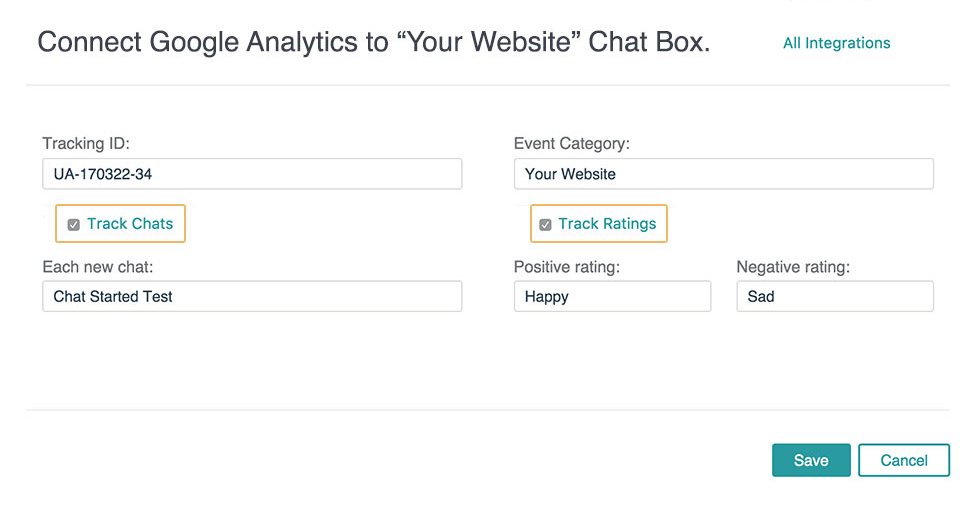The width and height of the screenshot is (970, 526).
Task: Toggle the Track Ratings checkbox
Action: pyautogui.click(x=545, y=225)
